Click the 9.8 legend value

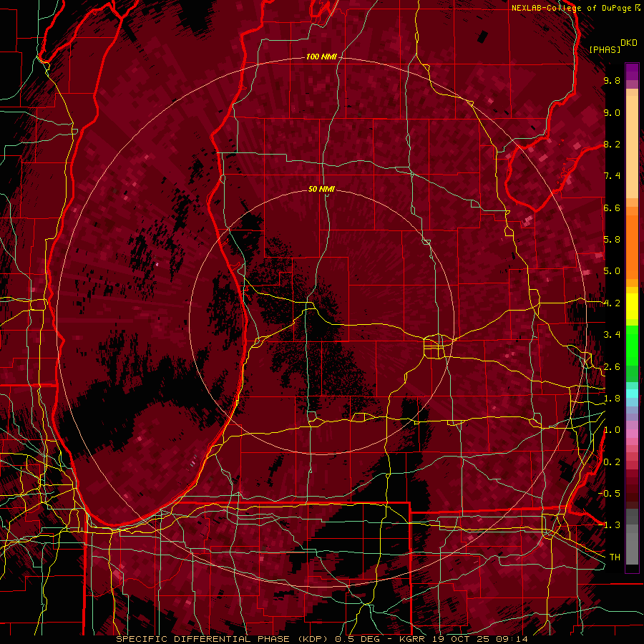pyautogui.click(x=612, y=81)
